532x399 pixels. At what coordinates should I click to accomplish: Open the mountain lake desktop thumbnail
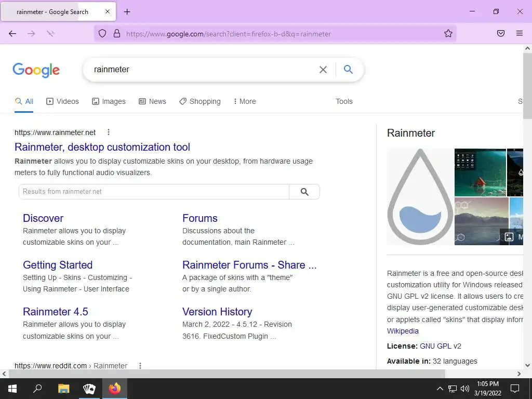(482, 221)
